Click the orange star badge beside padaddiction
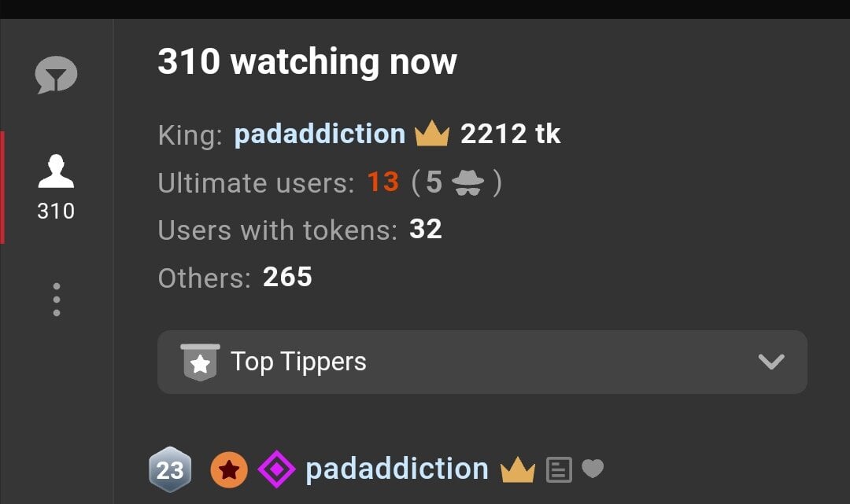Image resolution: width=850 pixels, height=504 pixels. 229,470
